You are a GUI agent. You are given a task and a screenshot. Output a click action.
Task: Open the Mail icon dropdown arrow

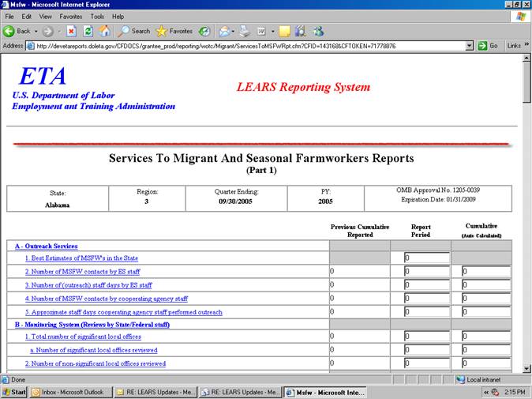pyautogui.click(x=234, y=31)
